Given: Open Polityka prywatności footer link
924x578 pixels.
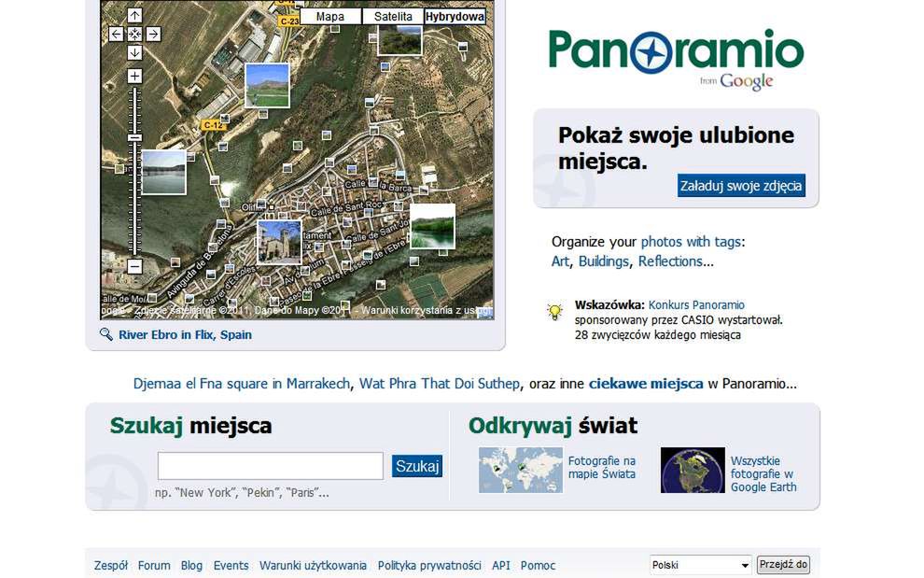Looking at the screenshot, I should coord(429,566).
